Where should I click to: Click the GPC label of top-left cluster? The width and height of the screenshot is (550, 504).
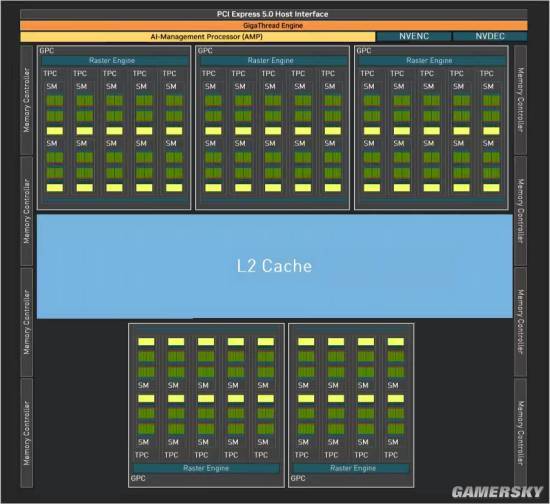47,51
